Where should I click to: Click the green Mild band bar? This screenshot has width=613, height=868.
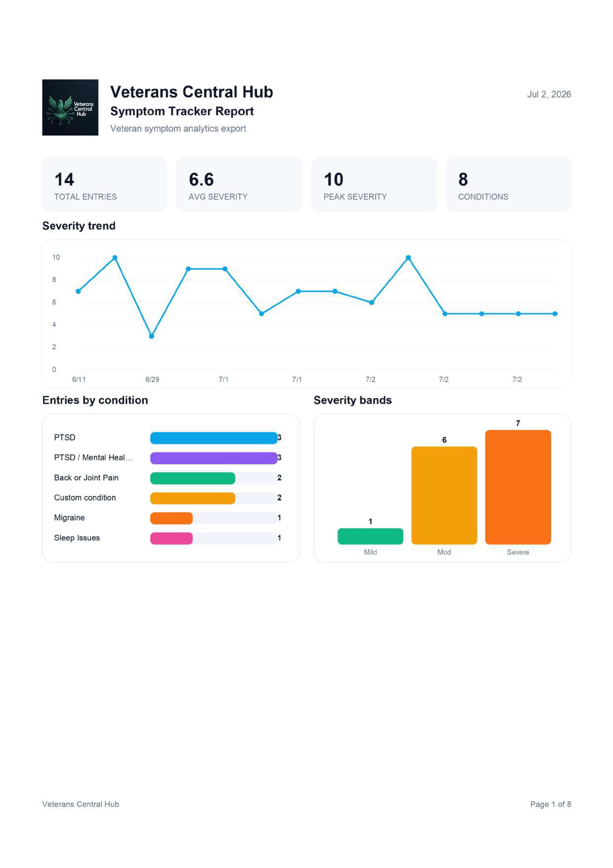click(370, 536)
